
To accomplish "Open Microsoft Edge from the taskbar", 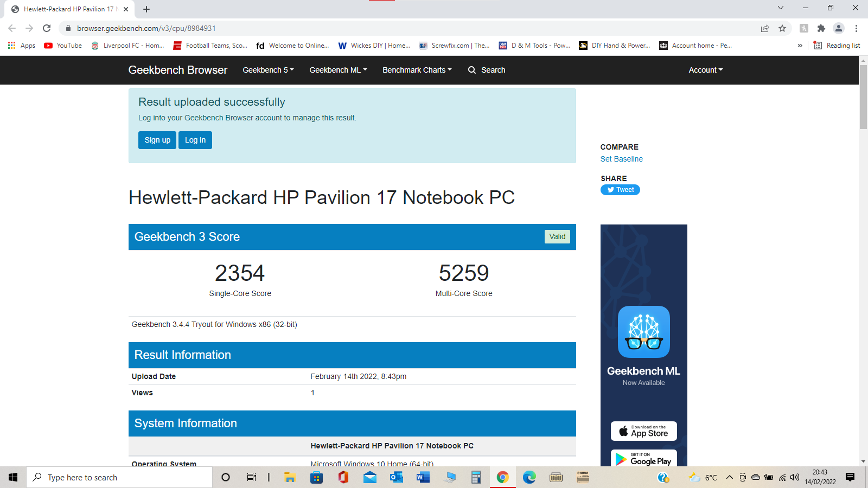I will 529,477.
